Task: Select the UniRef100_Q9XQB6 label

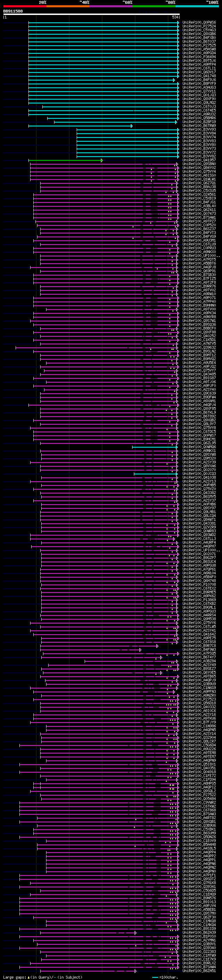Action: tap(199, 34)
